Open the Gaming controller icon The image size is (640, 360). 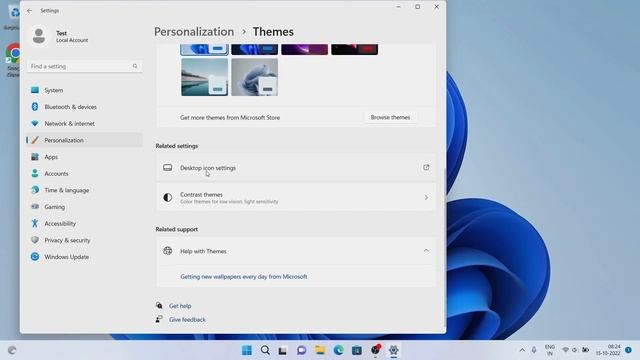35,207
